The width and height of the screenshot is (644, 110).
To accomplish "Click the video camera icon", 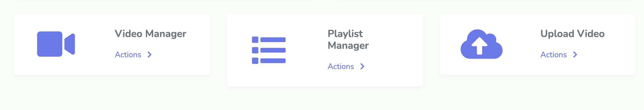I will pyautogui.click(x=56, y=44).
